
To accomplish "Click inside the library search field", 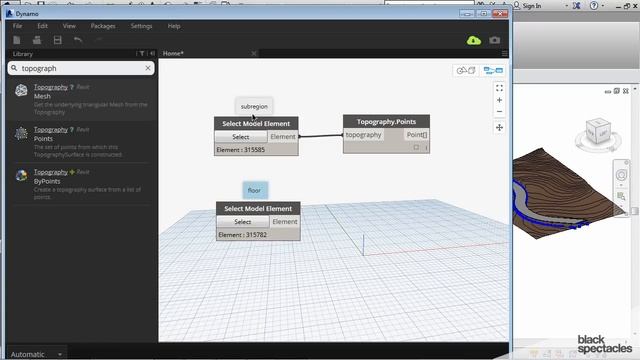I will (81, 68).
